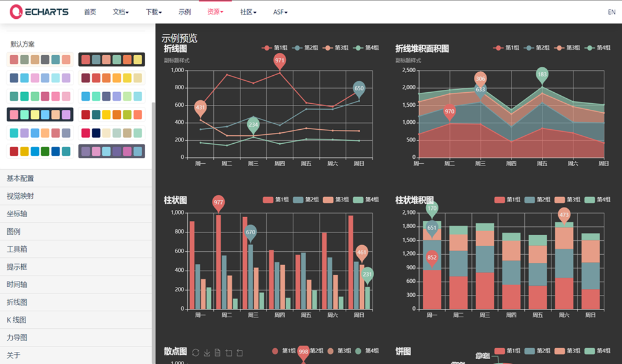The image size is (622, 364).
Task: Click the sidebar vertical scrollbar
Action: pyautogui.click(x=154, y=233)
